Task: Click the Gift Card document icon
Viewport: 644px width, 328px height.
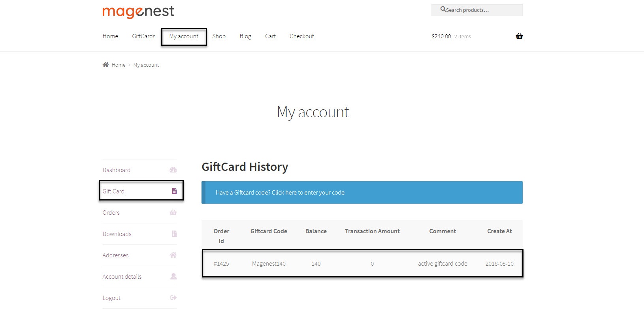Action: pos(174,191)
